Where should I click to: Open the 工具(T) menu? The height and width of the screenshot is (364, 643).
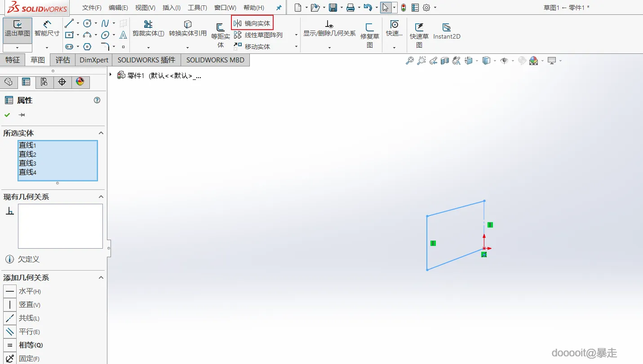197,8
